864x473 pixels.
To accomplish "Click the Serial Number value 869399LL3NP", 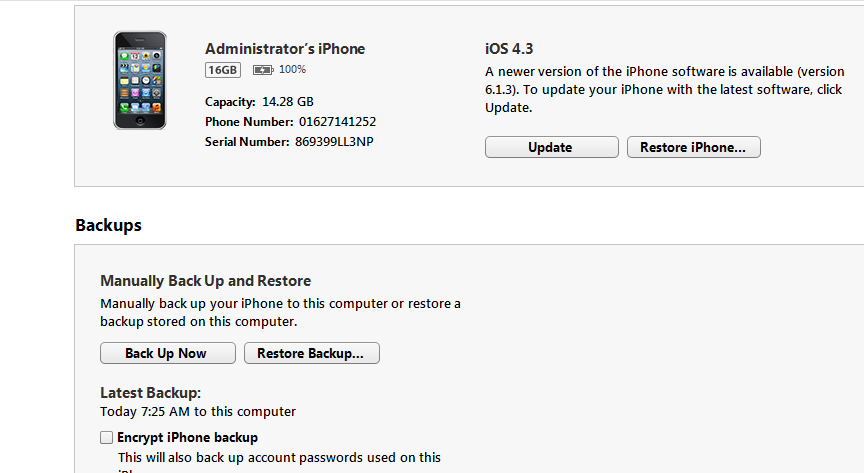I will pyautogui.click(x=334, y=142).
